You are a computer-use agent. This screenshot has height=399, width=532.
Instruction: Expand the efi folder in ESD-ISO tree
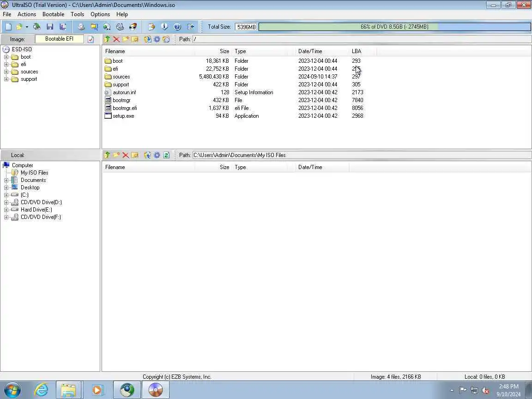(6, 65)
